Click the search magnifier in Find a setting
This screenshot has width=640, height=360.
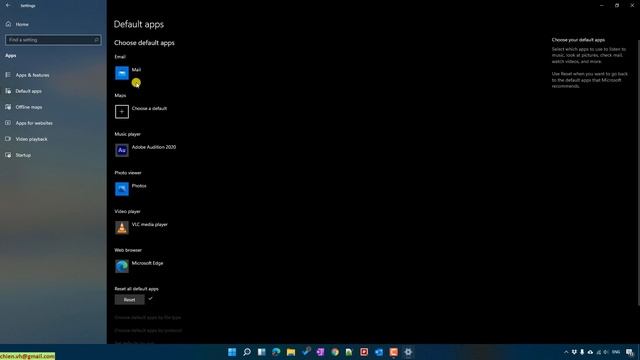[x=97, y=40]
